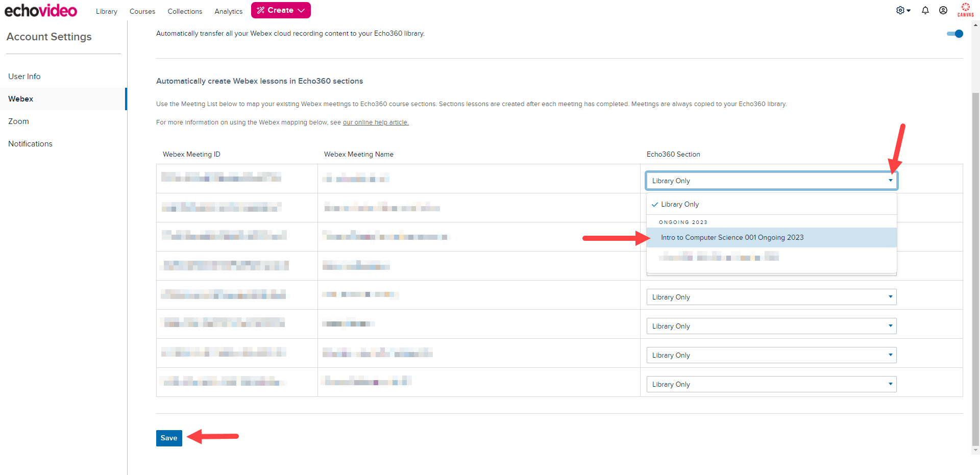Switch to the Zoom settings tab
This screenshot has width=980, height=475.
click(x=18, y=121)
